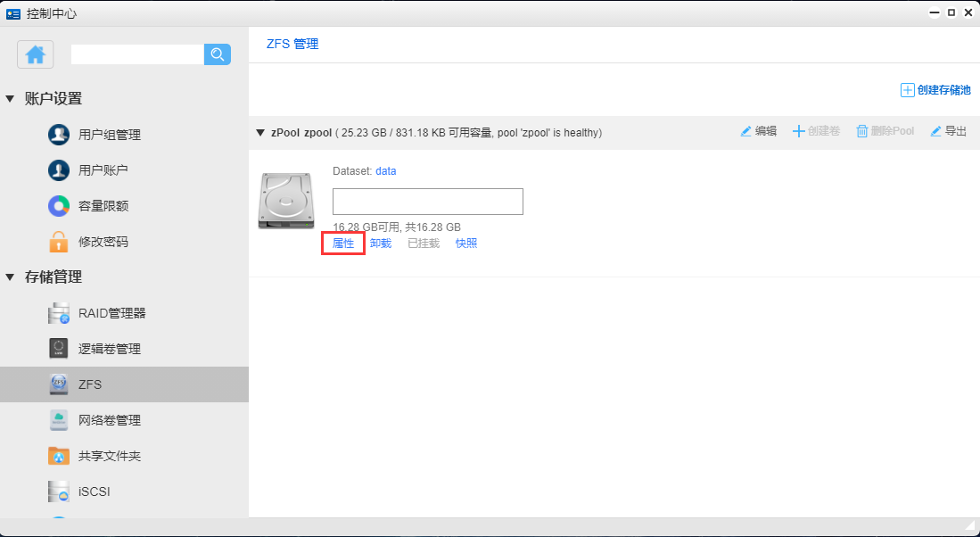980x537 pixels.
Task: Open dataset 属性 link
Action: click(343, 244)
